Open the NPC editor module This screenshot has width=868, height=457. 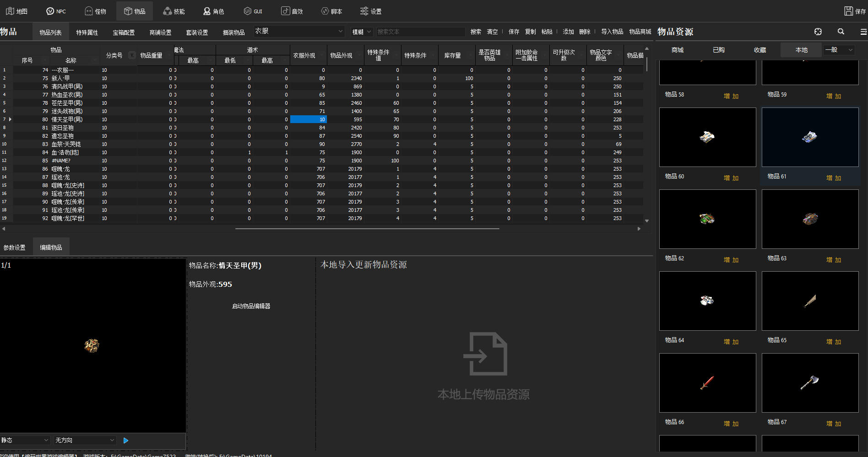pyautogui.click(x=56, y=11)
